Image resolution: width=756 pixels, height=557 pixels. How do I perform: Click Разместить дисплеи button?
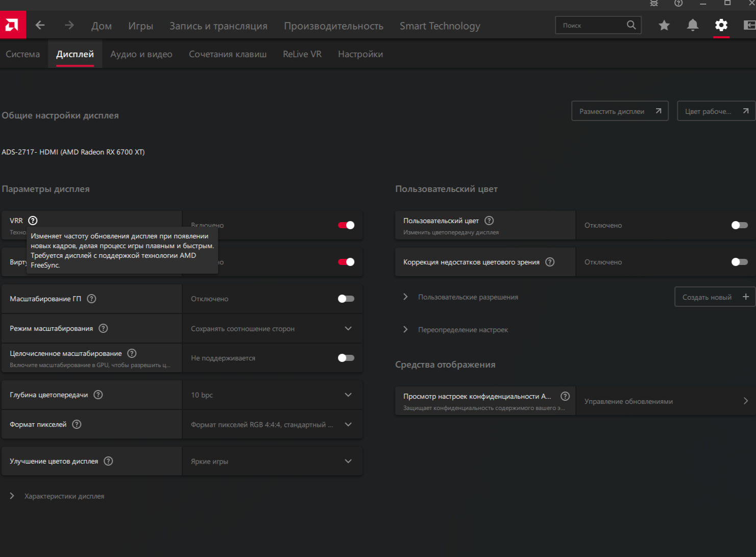619,111
